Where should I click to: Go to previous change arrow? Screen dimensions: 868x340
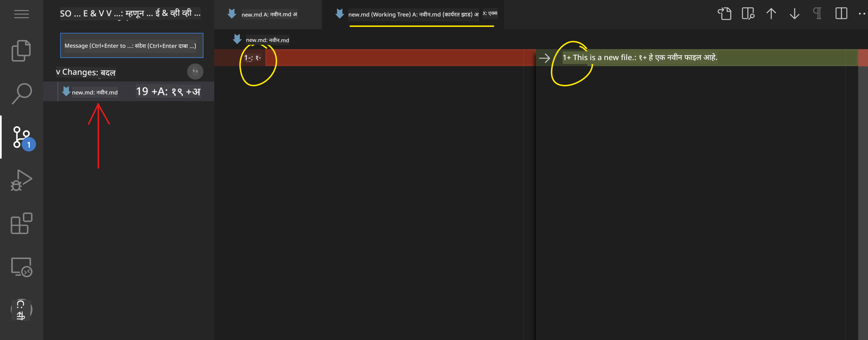tap(771, 14)
